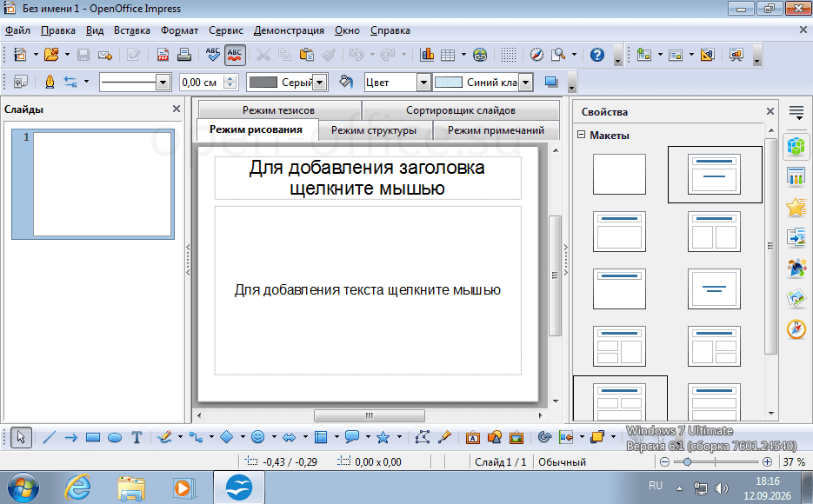
Task: Select the stars shape tool
Action: 383,438
